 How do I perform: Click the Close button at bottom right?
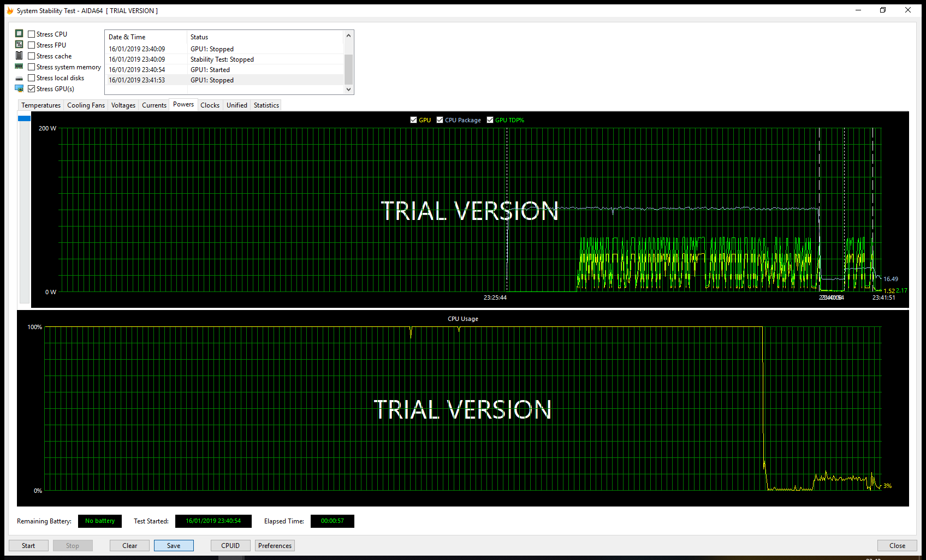(897, 545)
